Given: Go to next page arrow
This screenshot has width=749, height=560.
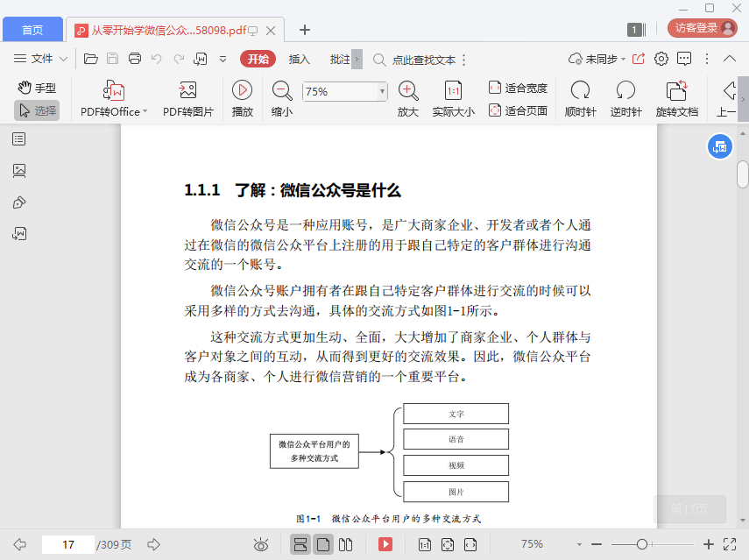Looking at the screenshot, I should (x=153, y=544).
